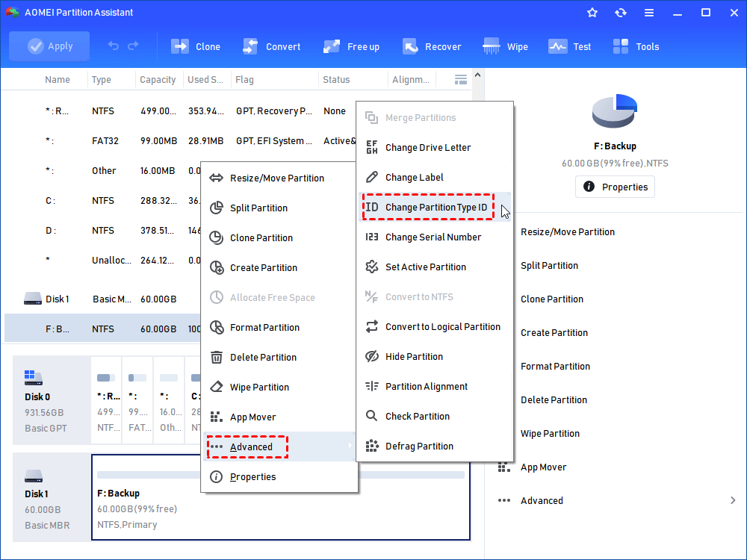Select Wipe Partition in context menu
Viewport: 747px width, 560px height.
tap(279, 387)
